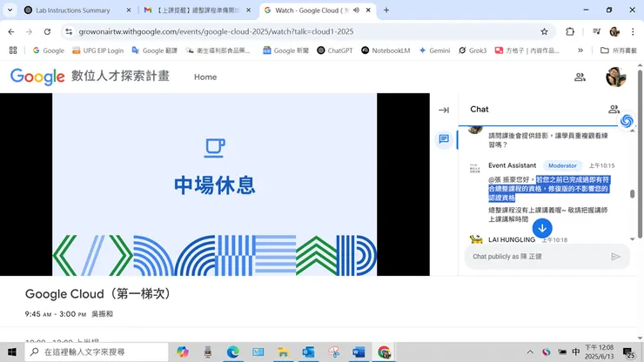The width and height of the screenshot is (644, 362).
Task: Open the Home navigation link
Action: [x=205, y=77]
